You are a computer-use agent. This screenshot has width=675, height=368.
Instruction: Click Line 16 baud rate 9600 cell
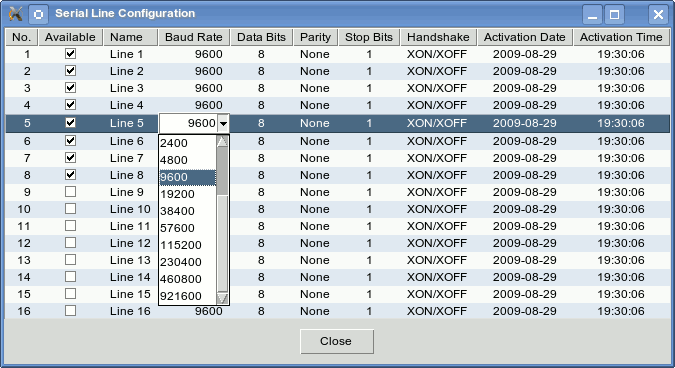click(x=194, y=311)
